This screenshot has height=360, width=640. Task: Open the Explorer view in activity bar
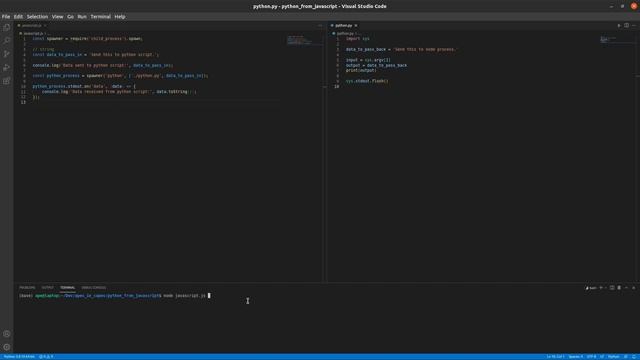[x=7, y=27]
